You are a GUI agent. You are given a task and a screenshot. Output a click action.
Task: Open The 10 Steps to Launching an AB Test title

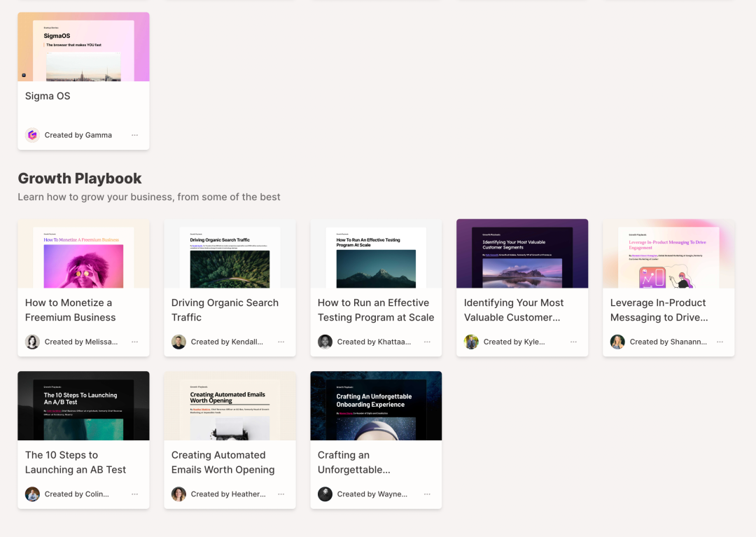pyautogui.click(x=76, y=462)
